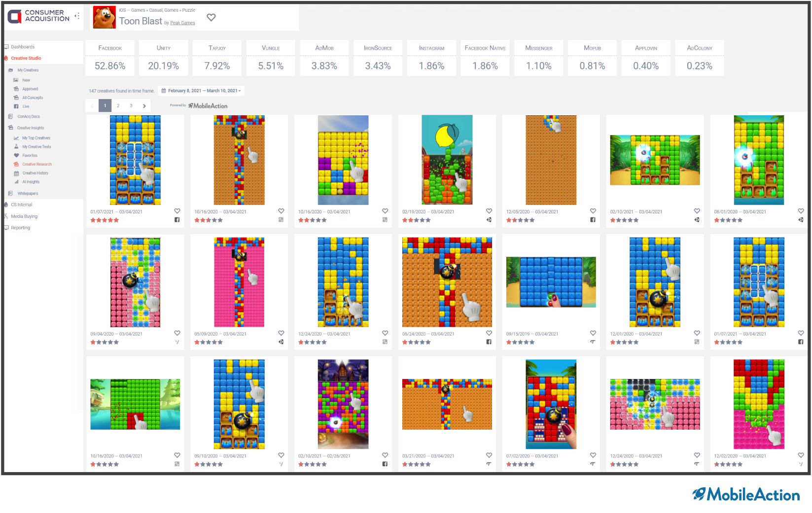Click the Creative Studio flame icon
Viewport: 812px width, 513px height.
point(6,58)
